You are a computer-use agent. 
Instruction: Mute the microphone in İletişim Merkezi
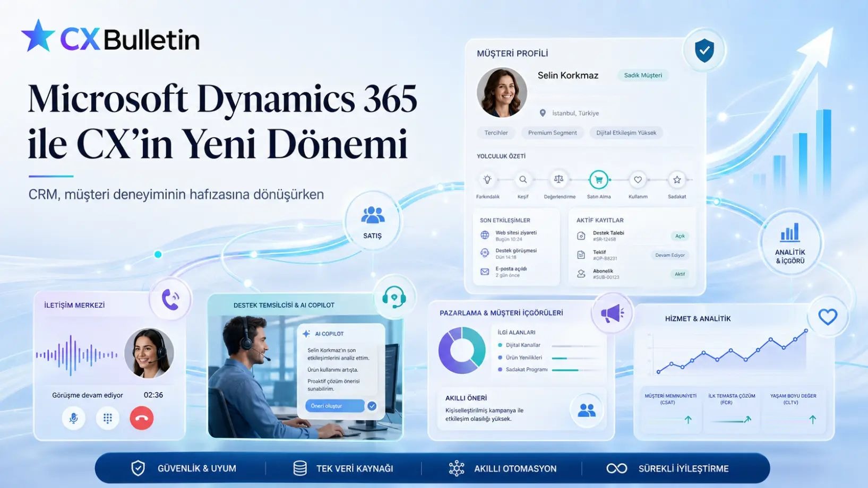(x=74, y=418)
